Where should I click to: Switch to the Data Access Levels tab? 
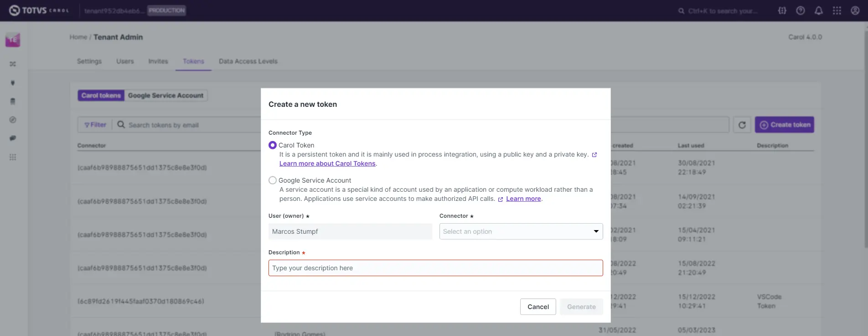click(x=248, y=61)
